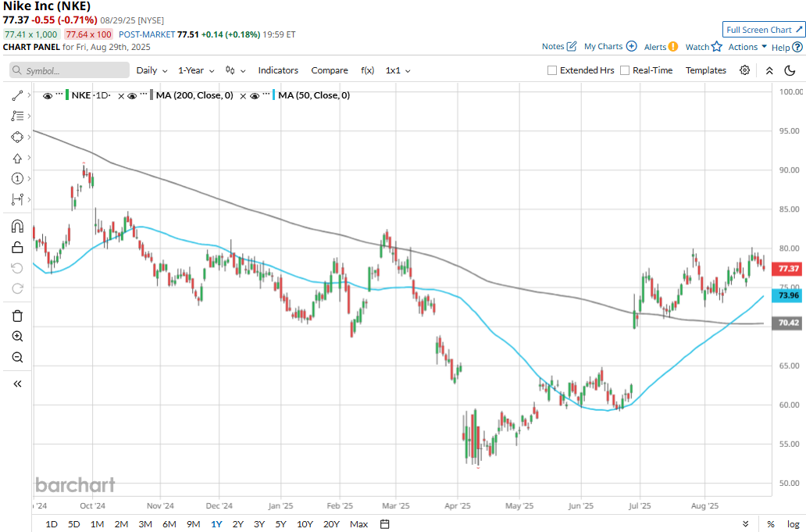This screenshot has height=532, width=806.
Task: Expand the trend line tool submenu arrow
Action: point(29,95)
